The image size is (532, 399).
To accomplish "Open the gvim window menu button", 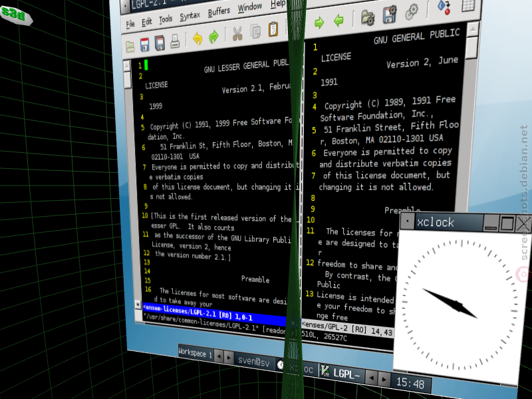I will pyautogui.click(x=124, y=5).
